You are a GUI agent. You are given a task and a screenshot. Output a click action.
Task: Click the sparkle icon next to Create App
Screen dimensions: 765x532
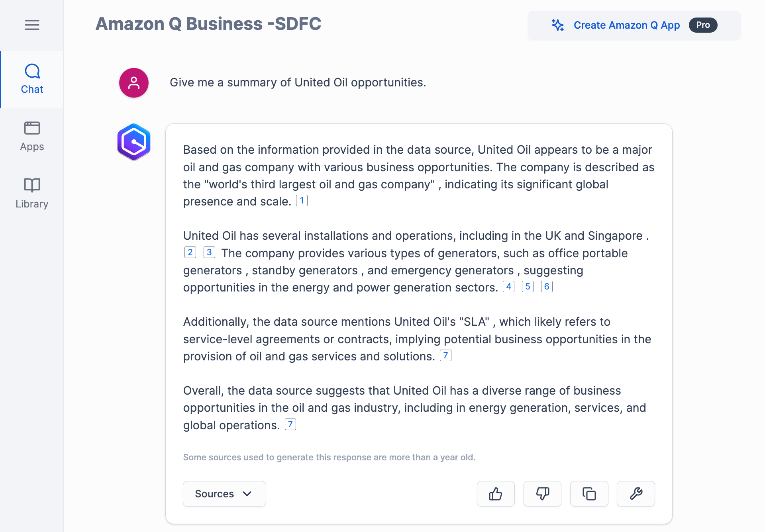[x=557, y=25]
